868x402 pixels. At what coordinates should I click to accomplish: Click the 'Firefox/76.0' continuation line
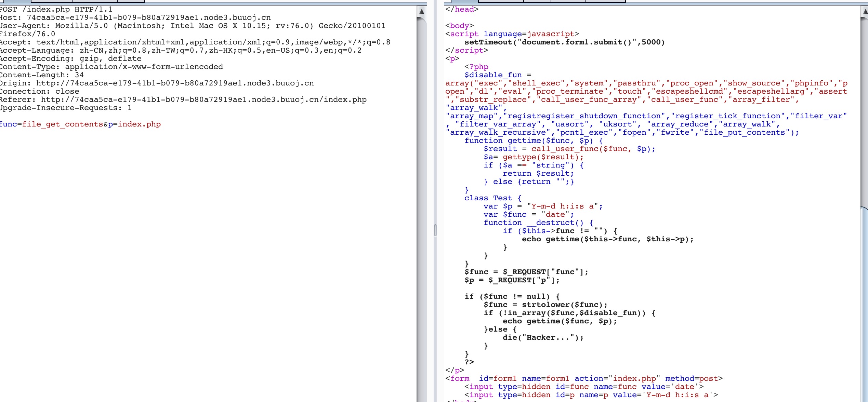pos(27,34)
